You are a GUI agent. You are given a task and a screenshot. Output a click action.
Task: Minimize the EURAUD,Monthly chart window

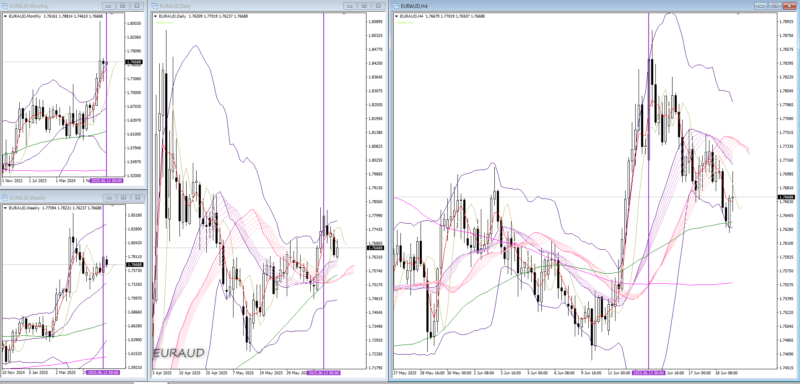(x=108, y=6)
